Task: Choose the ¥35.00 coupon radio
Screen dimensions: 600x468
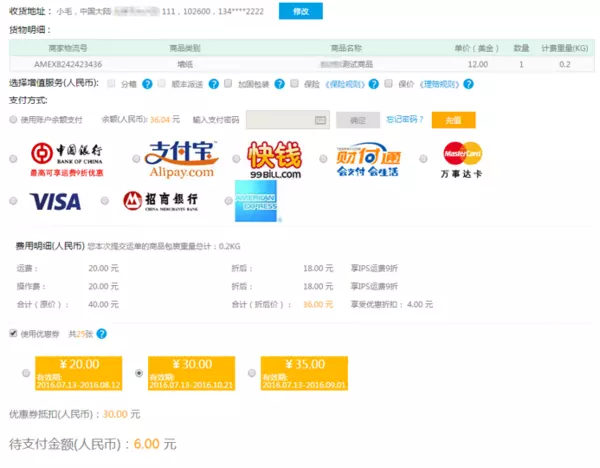Action: (252, 373)
